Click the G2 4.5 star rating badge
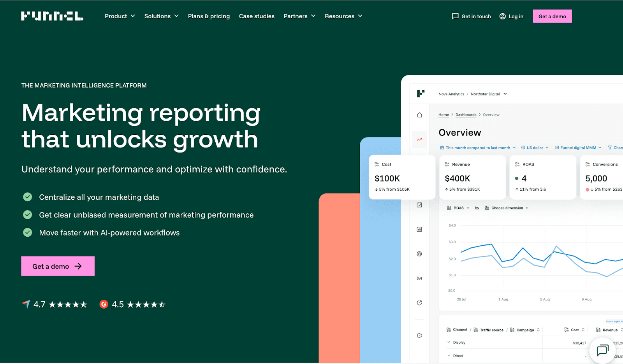The width and height of the screenshot is (623, 364). [132, 304]
